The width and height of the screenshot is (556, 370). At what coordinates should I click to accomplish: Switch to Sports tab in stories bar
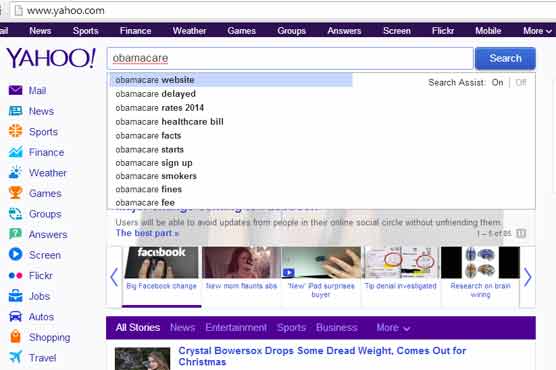(x=291, y=327)
